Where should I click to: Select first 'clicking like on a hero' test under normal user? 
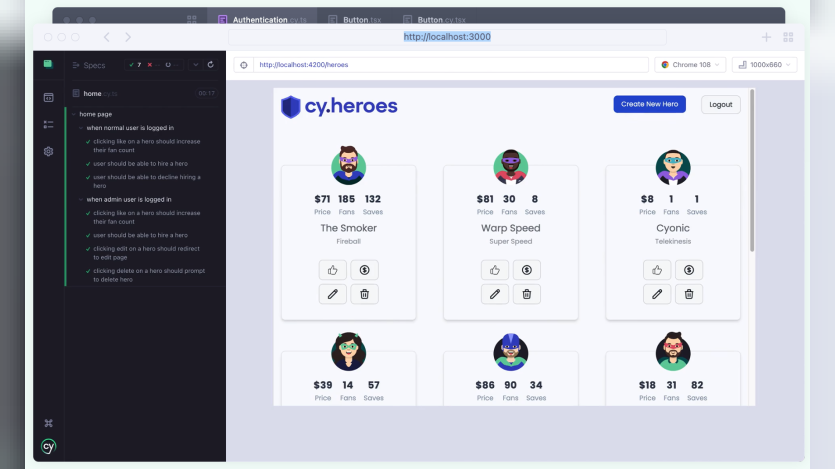coord(144,146)
